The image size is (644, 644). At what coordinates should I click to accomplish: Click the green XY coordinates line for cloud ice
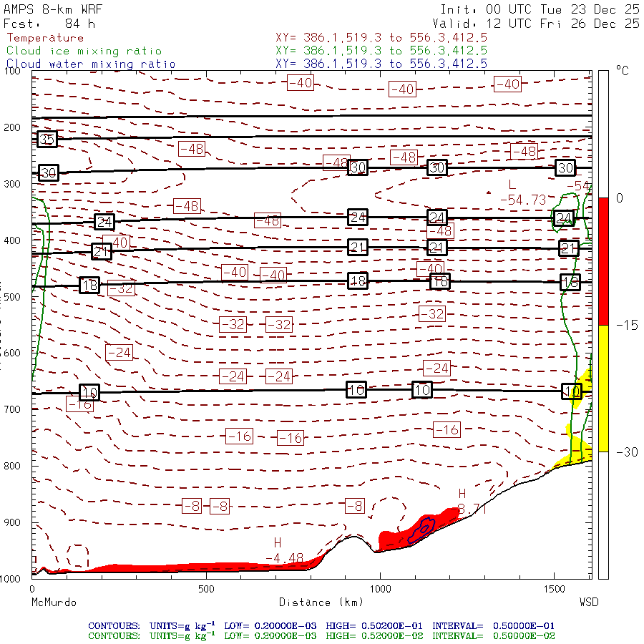381,51
